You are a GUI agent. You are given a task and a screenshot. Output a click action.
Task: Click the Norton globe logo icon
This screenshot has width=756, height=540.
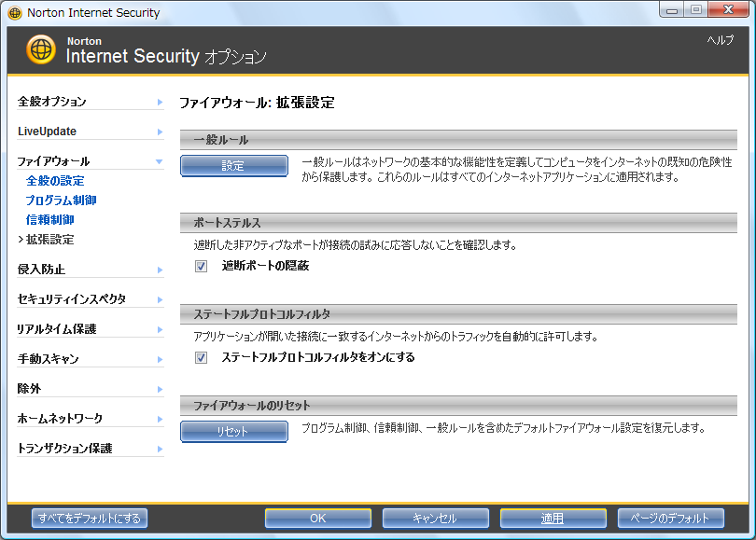[41, 49]
